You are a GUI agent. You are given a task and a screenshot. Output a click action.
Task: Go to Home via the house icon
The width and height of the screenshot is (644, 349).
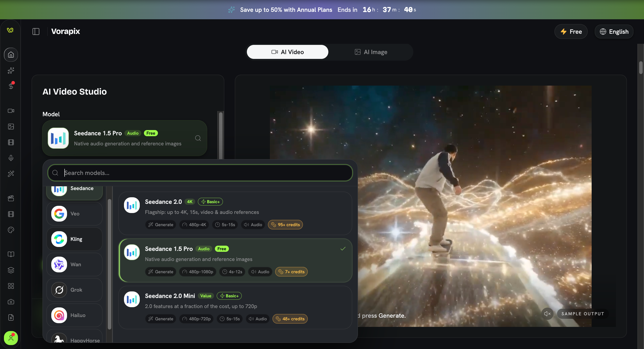pos(11,55)
